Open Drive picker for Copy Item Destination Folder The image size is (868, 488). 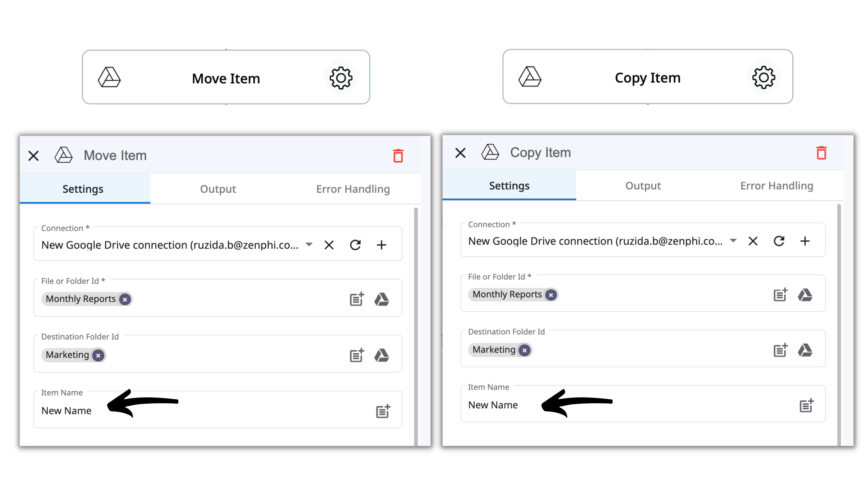[805, 350]
